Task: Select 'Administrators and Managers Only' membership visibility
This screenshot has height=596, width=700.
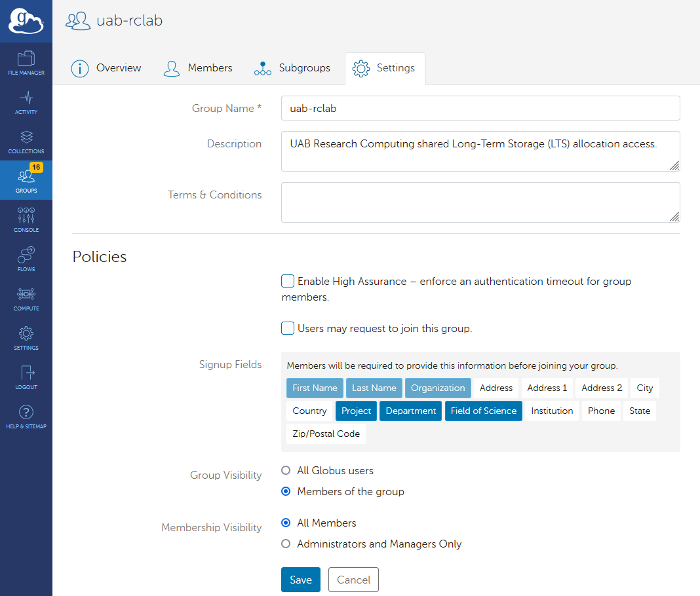Action: (286, 544)
